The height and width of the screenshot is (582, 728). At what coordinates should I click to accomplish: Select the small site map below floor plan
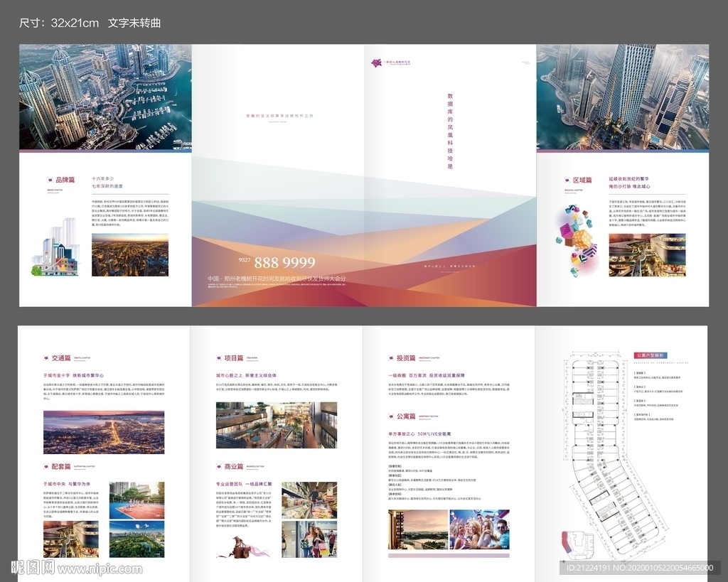point(578,546)
